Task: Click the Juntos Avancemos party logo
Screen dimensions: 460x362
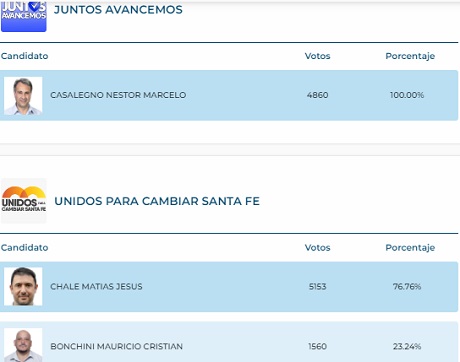Action: (24, 16)
